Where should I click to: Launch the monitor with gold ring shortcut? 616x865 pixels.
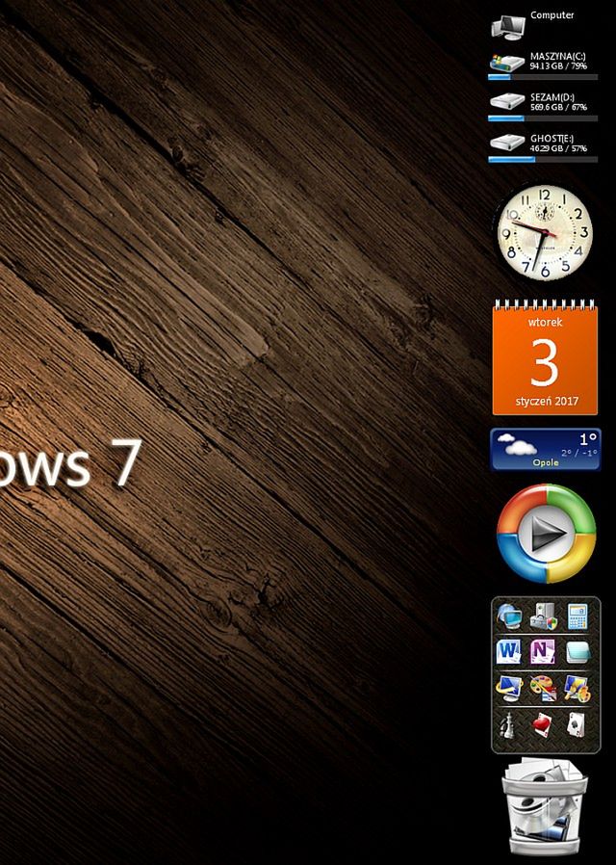(508, 688)
